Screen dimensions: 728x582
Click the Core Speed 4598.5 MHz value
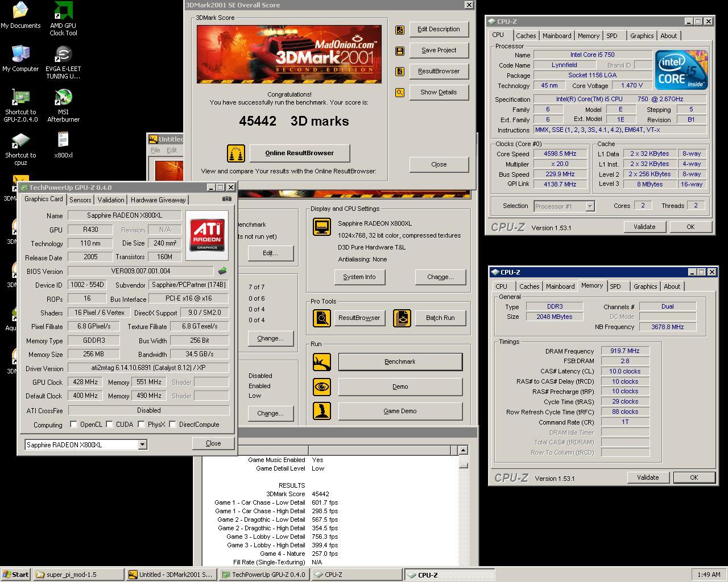point(560,154)
